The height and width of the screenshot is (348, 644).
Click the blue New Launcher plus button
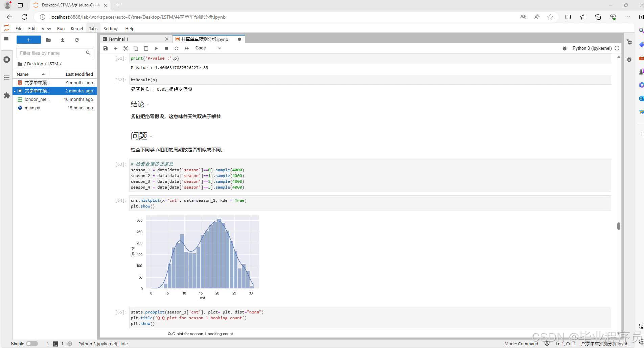pyautogui.click(x=29, y=40)
